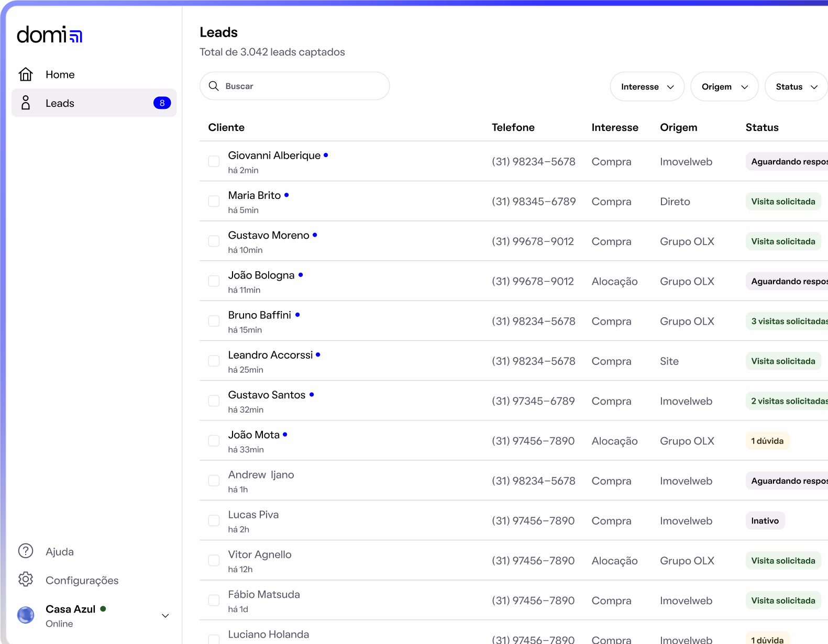Image resolution: width=828 pixels, height=644 pixels.
Task: Select the checkbox for Lucas Piva
Action: pyautogui.click(x=214, y=520)
